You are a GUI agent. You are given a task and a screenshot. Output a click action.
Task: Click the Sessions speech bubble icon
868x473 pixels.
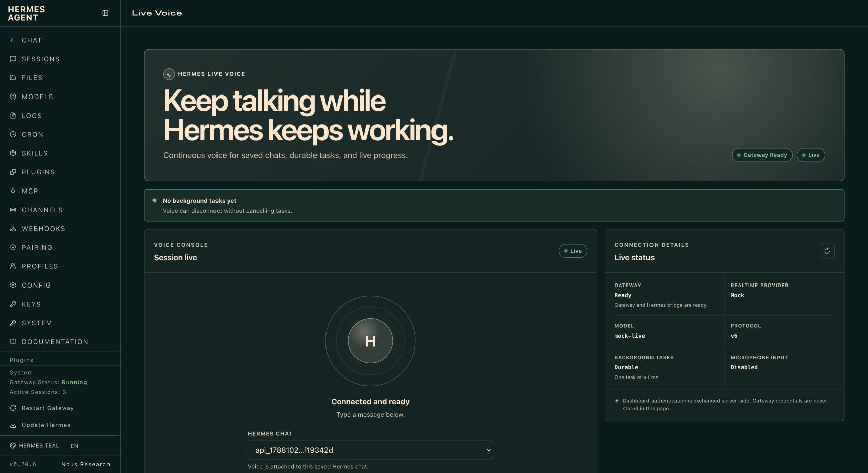point(13,59)
